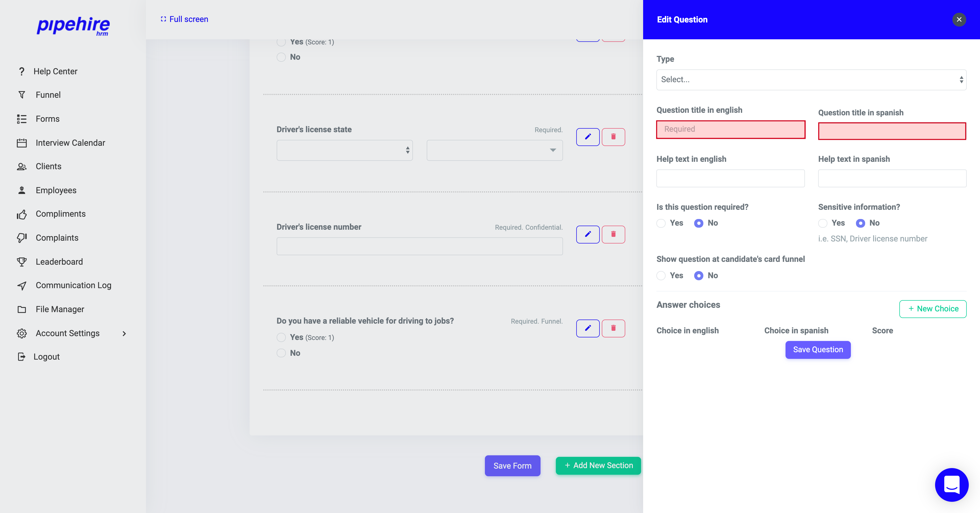This screenshot has width=980, height=513.
Task: Click the Clients people icon
Action: [22, 166]
